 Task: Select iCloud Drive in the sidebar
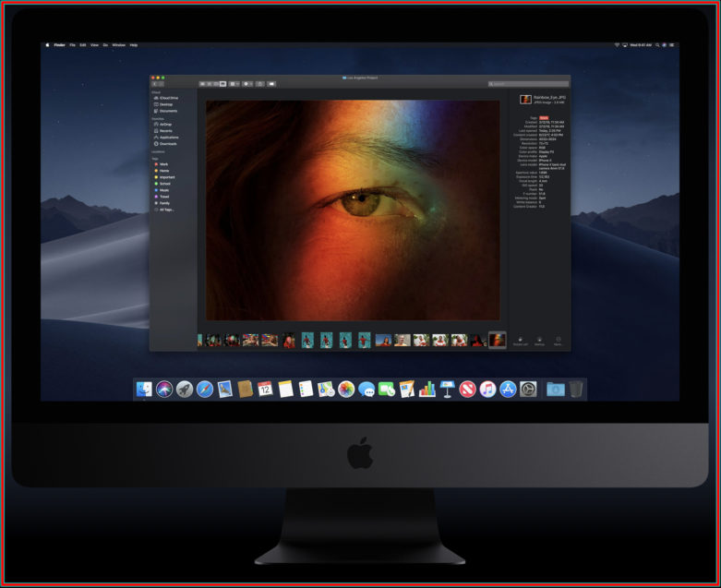point(166,98)
